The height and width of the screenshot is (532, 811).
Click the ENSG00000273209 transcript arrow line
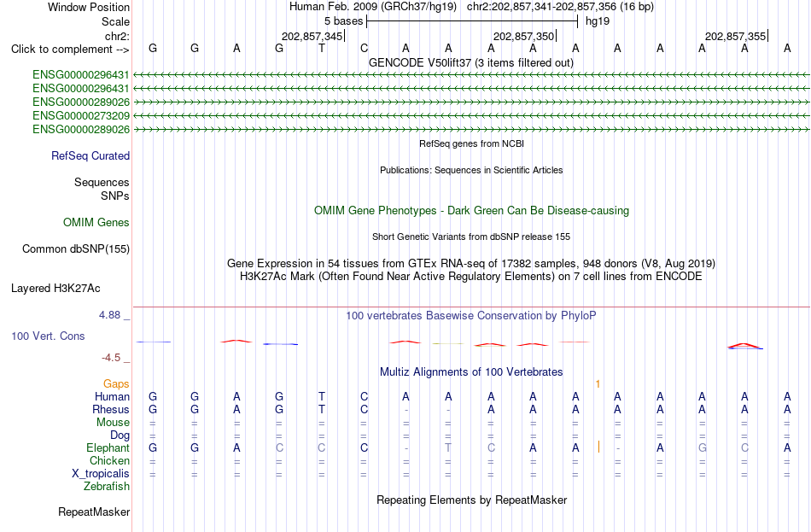(x=471, y=115)
